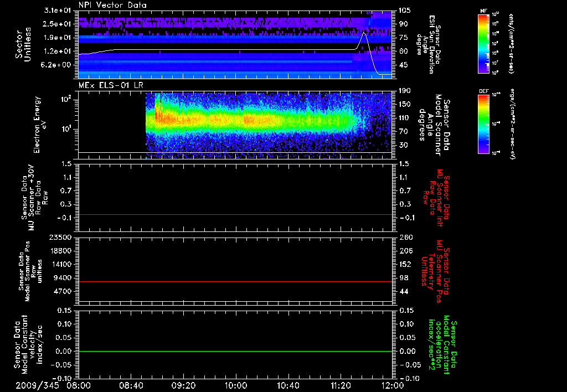Viewport: 567px width, 392px height.
Task: Click the 260 telemetry position tick
Action: tap(405, 238)
